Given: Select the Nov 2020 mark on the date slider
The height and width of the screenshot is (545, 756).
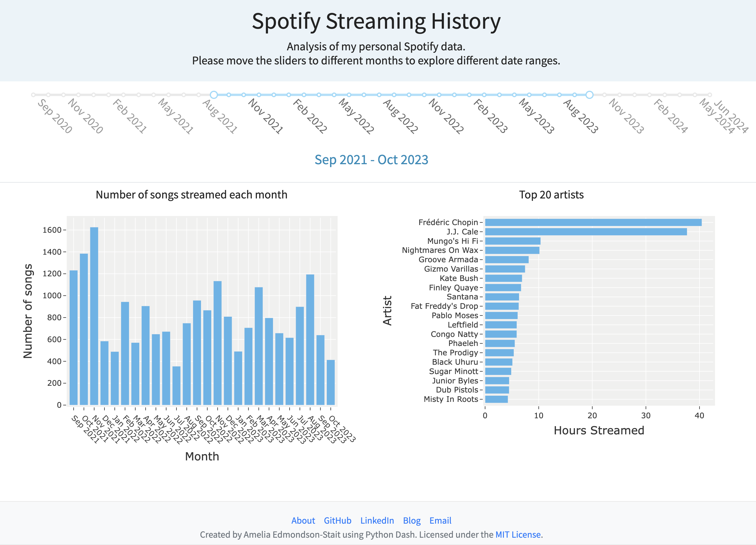Looking at the screenshot, I should click(85, 116).
